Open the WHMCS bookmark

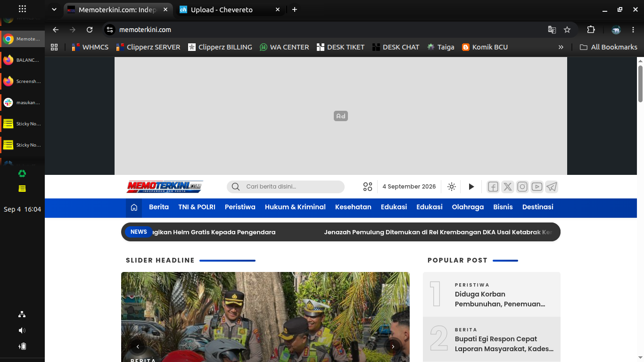90,47
